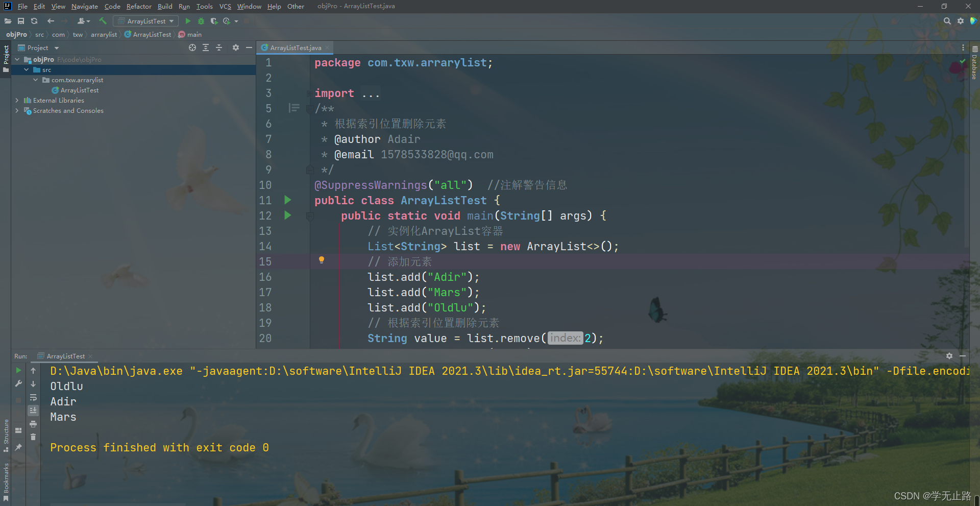Click the profiler run icon with clock
Screen dimensions: 980x506
click(x=227, y=21)
